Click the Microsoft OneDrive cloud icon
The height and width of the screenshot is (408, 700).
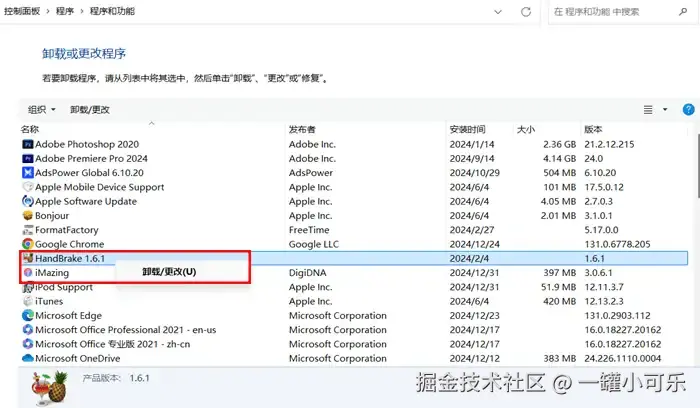tap(28, 358)
